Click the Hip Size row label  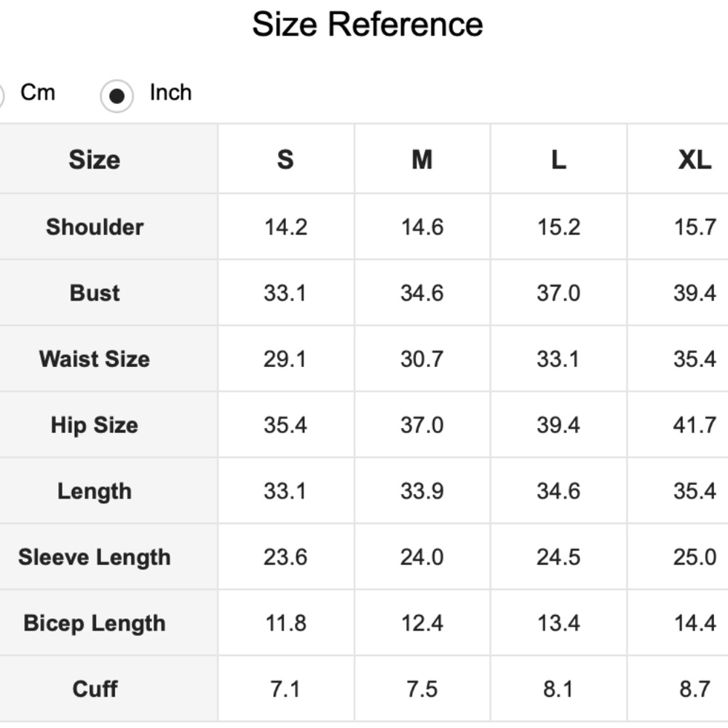(x=95, y=425)
